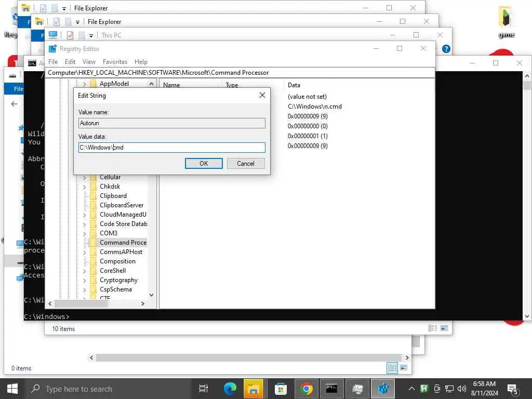The height and width of the screenshot is (399, 532).
Task: Select the Cellular registry key
Action: (x=110, y=177)
